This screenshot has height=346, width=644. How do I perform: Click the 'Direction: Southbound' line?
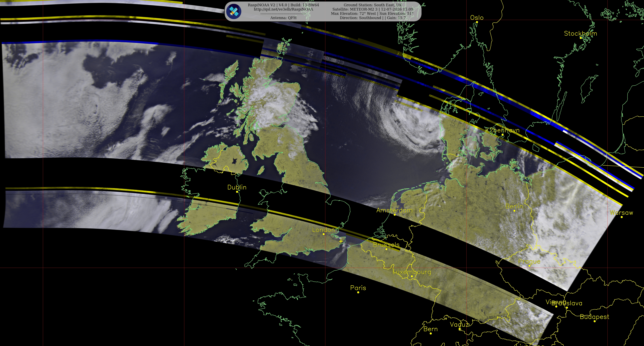tap(373, 18)
